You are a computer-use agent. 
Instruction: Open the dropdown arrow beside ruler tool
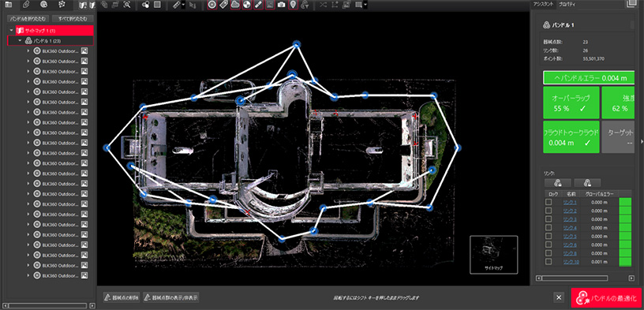pyautogui.click(x=183, y=5)
